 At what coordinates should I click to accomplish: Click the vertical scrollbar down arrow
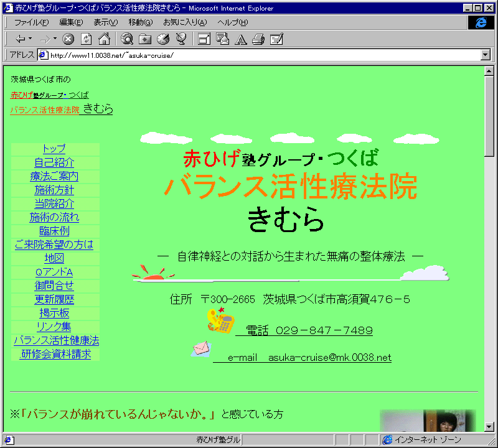coord(489,427)
